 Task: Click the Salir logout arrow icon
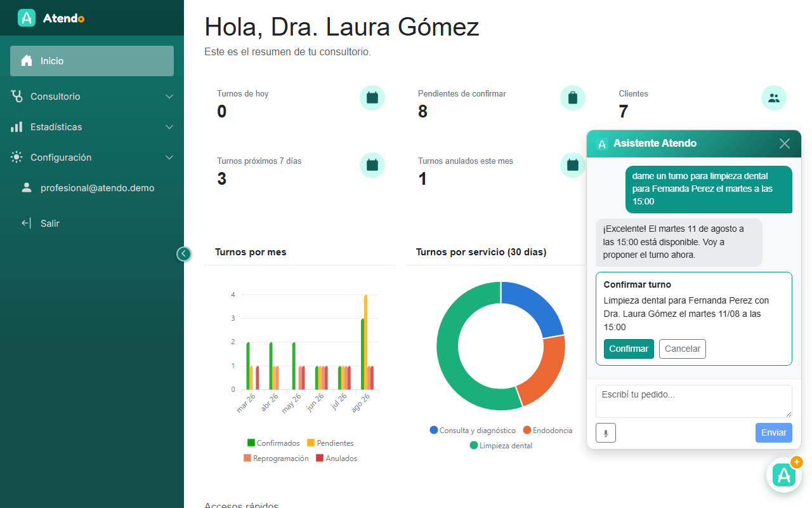26,224
